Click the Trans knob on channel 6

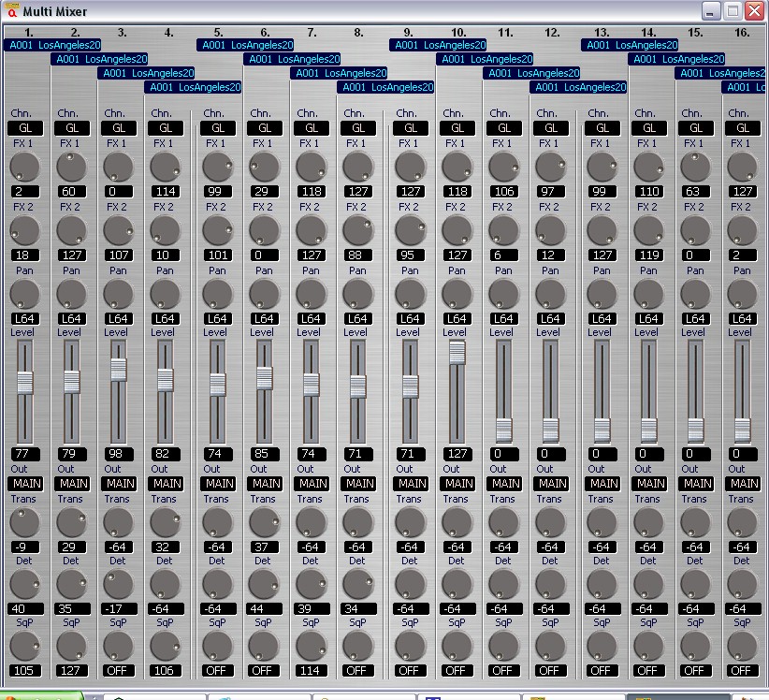tap(264, 523)
